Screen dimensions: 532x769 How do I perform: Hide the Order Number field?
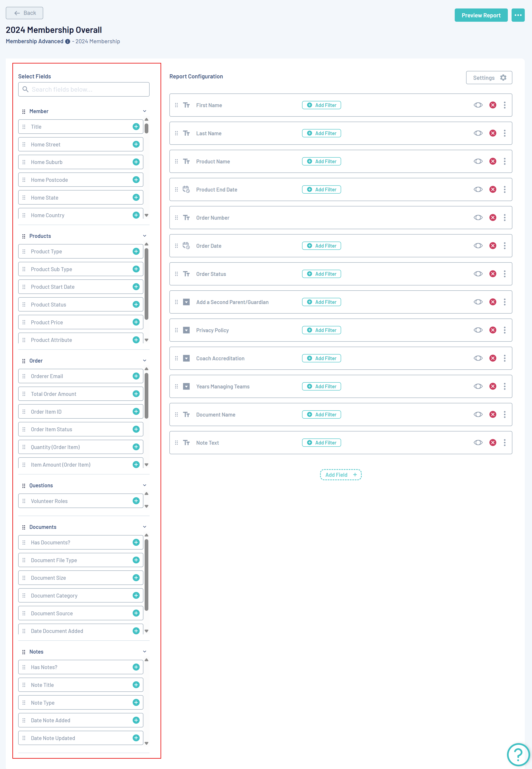coord(478,218)
